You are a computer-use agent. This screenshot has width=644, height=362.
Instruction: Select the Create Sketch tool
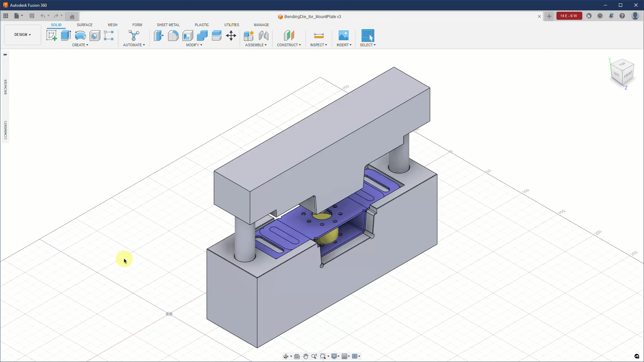pyautogui.click(x=52, y=36)
